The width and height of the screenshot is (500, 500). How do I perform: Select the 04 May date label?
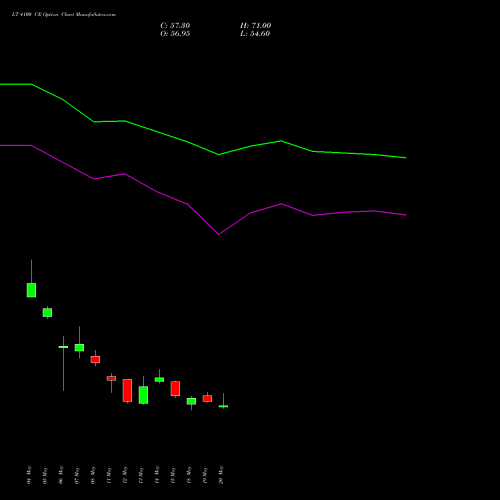(x=29, y=475)
